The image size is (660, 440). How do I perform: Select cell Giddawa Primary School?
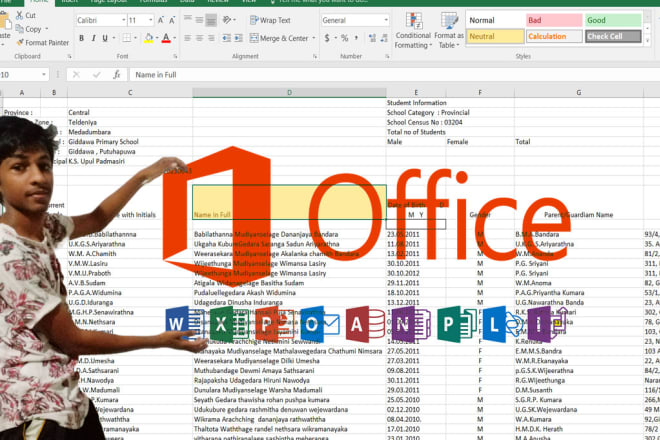coord(130,142)
